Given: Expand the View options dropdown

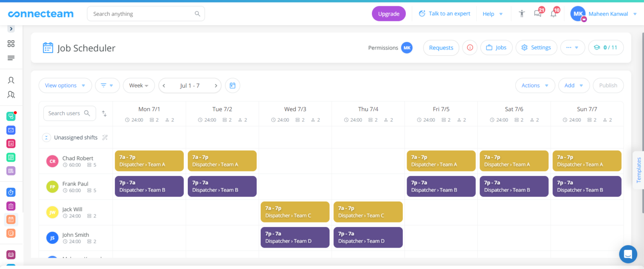Looking at the screenshot, I should point(65,85).
